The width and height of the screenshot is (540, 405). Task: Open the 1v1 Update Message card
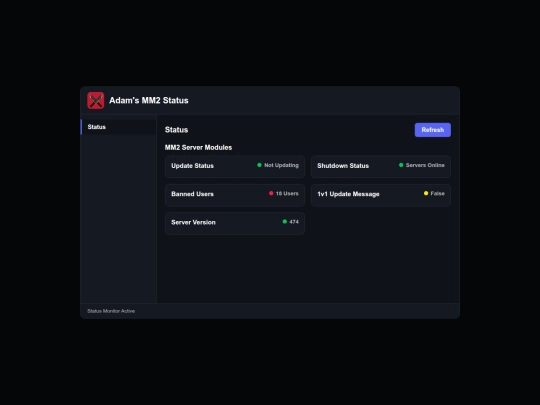pos(381,195)
